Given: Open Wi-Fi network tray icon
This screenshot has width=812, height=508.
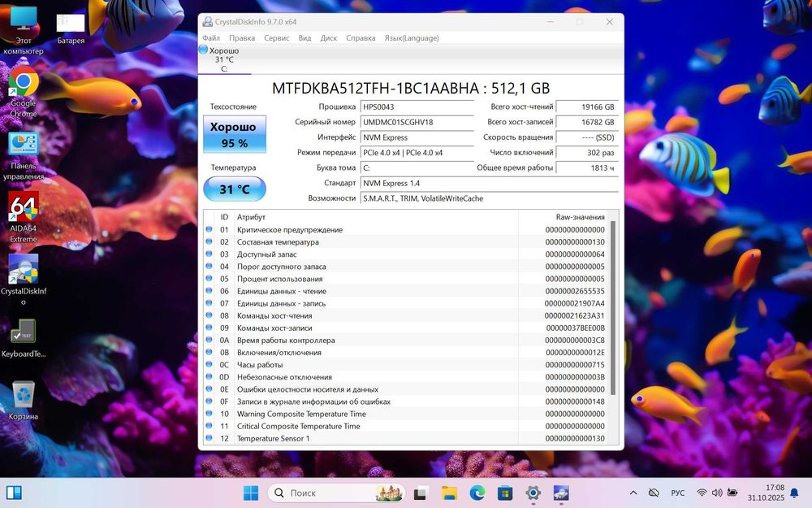Looking at the screenshot, I should (702, 493).
